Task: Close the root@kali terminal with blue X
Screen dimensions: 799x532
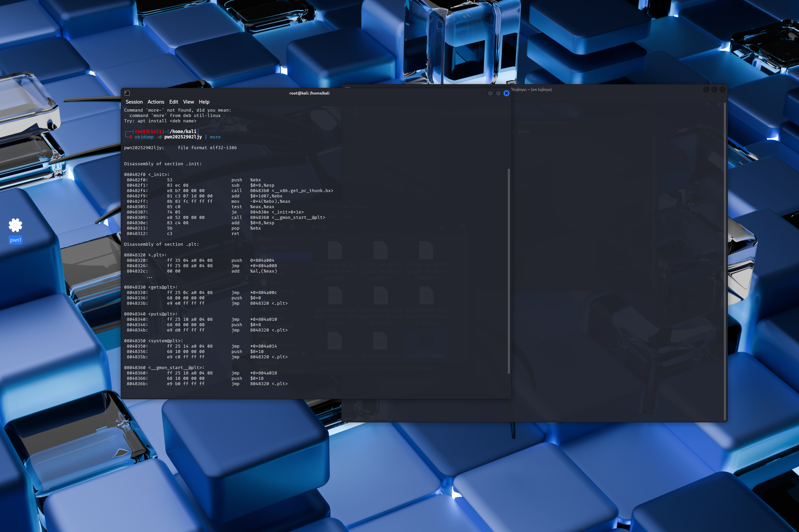Action: tap(507, 93)
